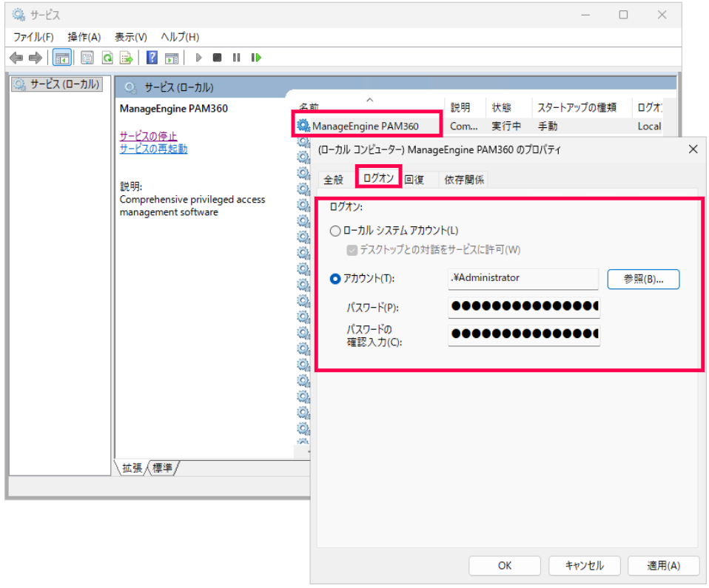Click OK in the properties dialog
Viewport: 709px width, 588px height.
pyautogui.click(x=505, y=565)
